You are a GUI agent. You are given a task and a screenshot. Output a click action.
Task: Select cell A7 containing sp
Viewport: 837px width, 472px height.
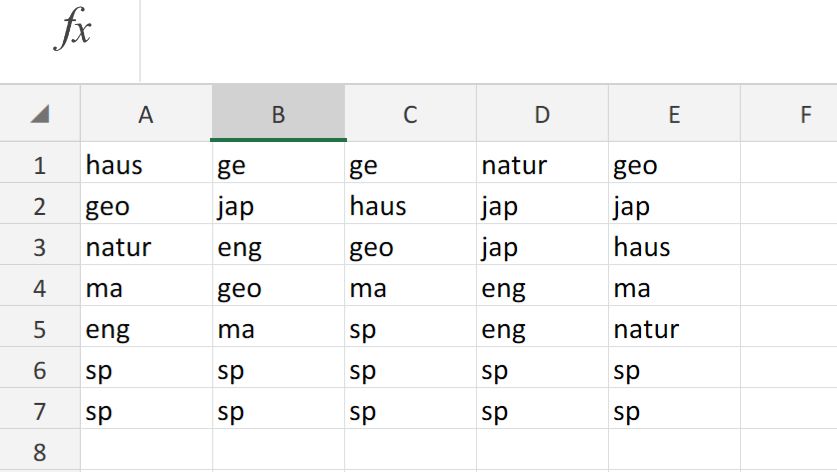tap(146, 409)
